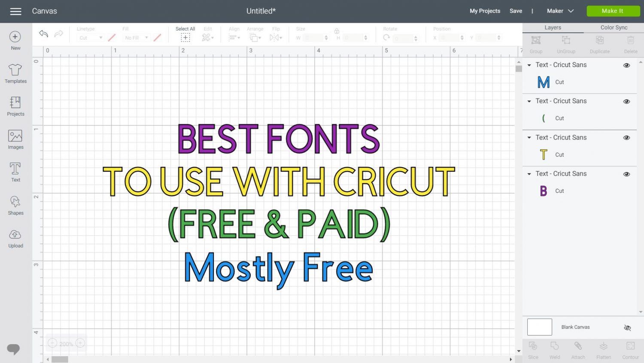The image size is (644, 363).
Task: Collapse the B text layer group
Action: pos(529,174)
